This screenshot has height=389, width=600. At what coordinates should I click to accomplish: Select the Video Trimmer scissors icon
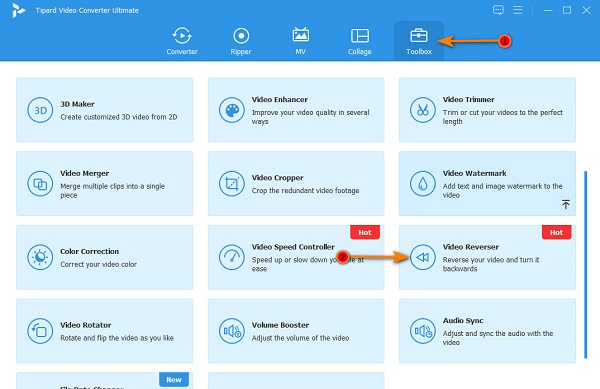tap(422, 110)
